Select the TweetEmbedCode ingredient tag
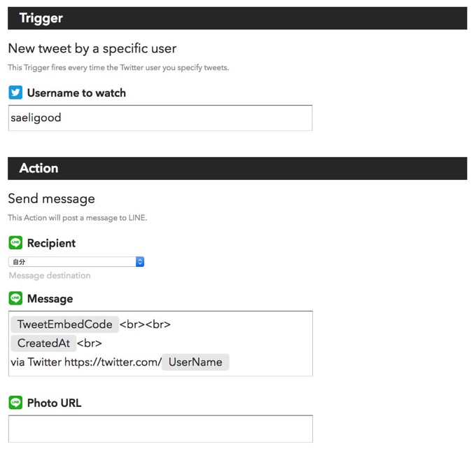 tap(64, 324)
